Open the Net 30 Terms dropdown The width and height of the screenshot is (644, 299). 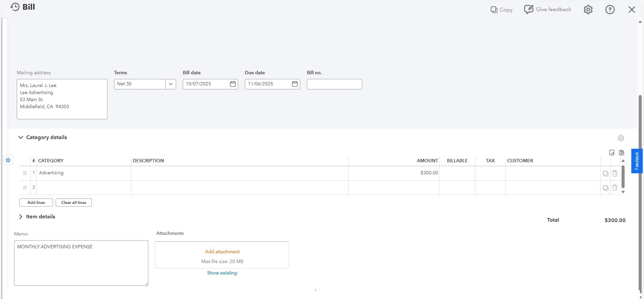pos(170,84)
